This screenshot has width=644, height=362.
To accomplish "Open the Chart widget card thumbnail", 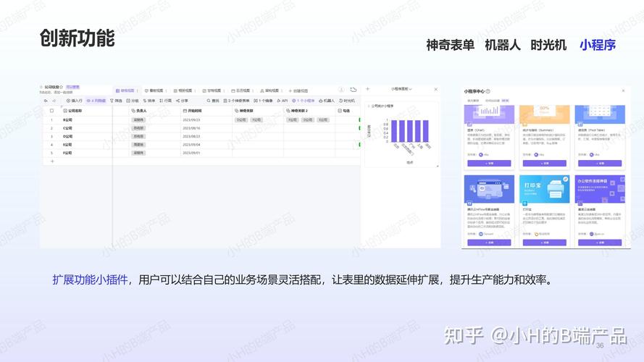I will tap(489, 114).
